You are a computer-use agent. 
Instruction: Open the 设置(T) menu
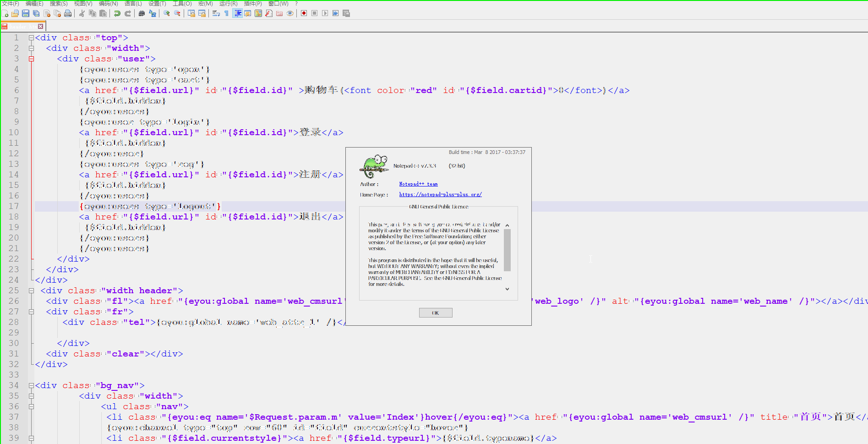click(x=157, y=3)
